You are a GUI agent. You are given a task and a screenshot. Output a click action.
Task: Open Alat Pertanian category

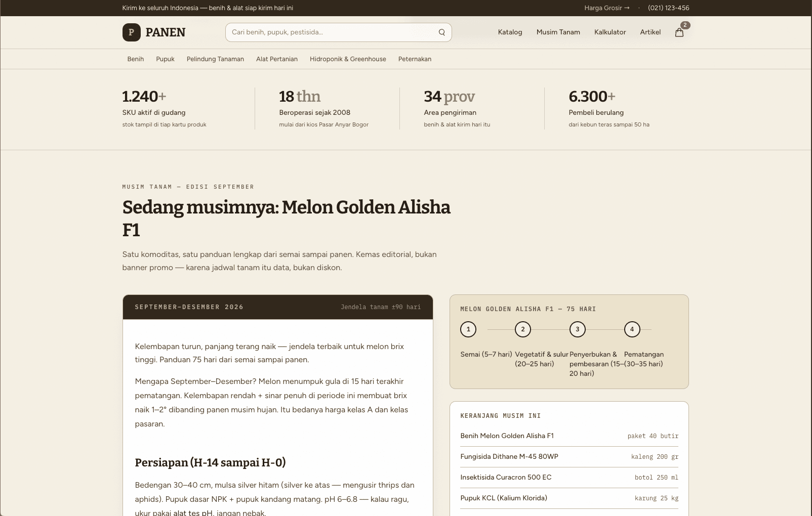coord(277,59)
